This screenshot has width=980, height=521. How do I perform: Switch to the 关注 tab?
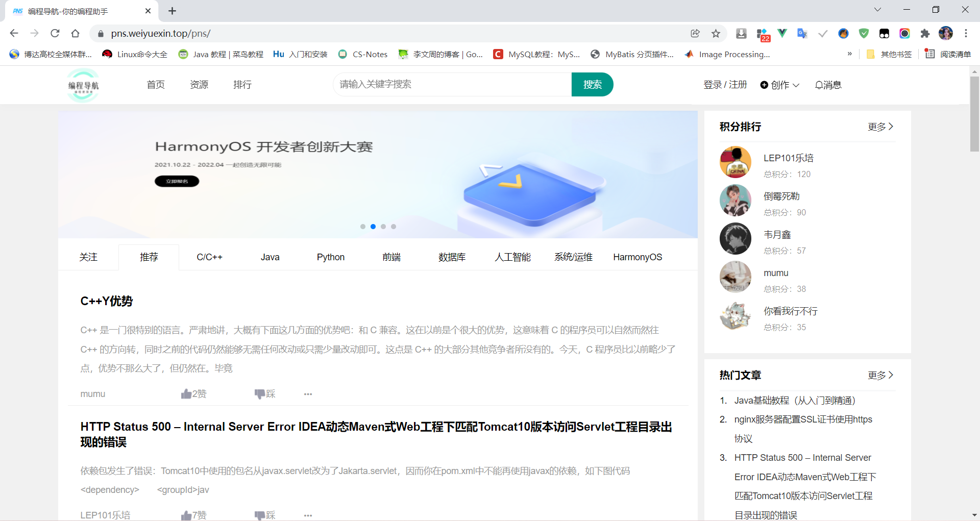click(x=88, y=257)
